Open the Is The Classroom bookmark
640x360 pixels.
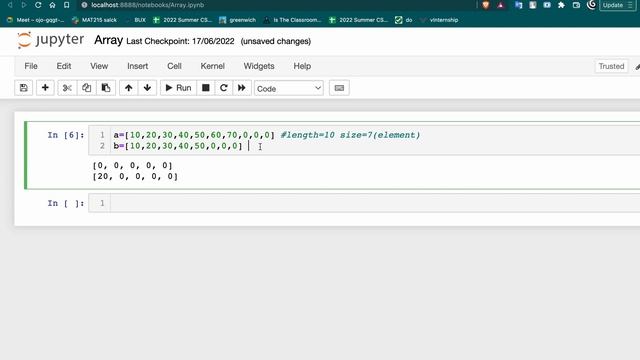tap(293, 20)
